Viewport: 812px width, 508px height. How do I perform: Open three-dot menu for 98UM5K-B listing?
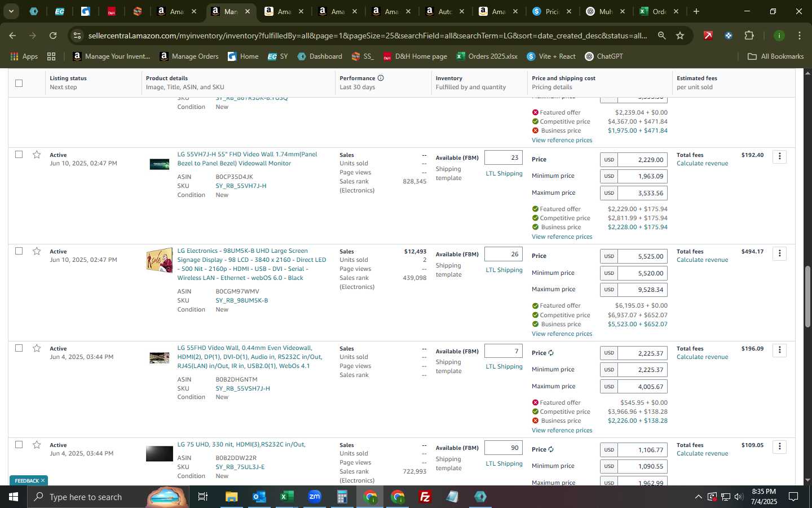click(779, 253)
